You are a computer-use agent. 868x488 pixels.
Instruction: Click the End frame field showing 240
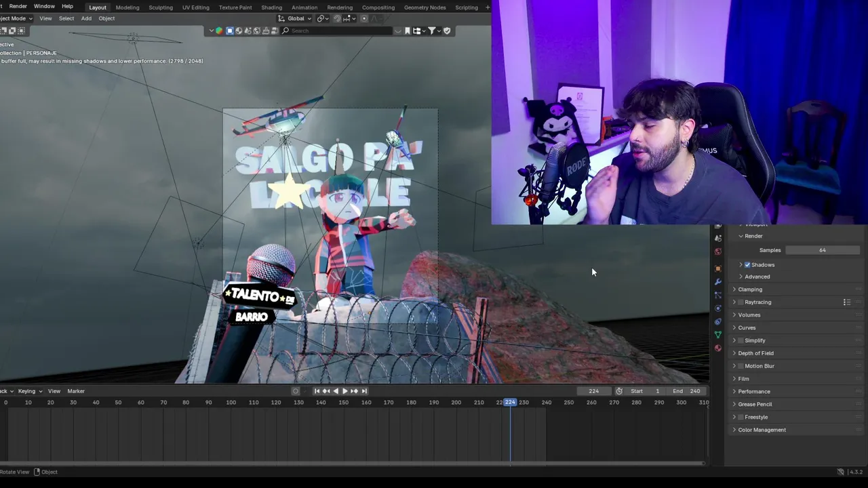[688, 391]
